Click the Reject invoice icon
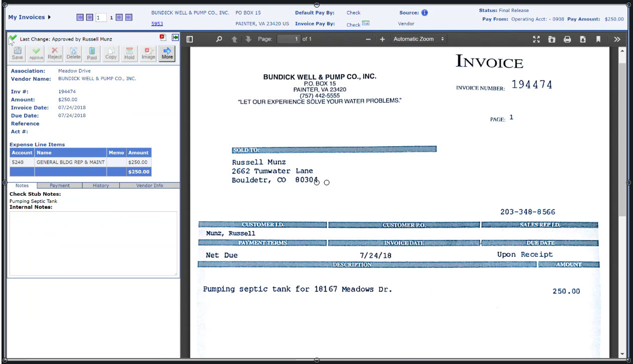Viewport: 633px width, 364px height. [55, 53]
